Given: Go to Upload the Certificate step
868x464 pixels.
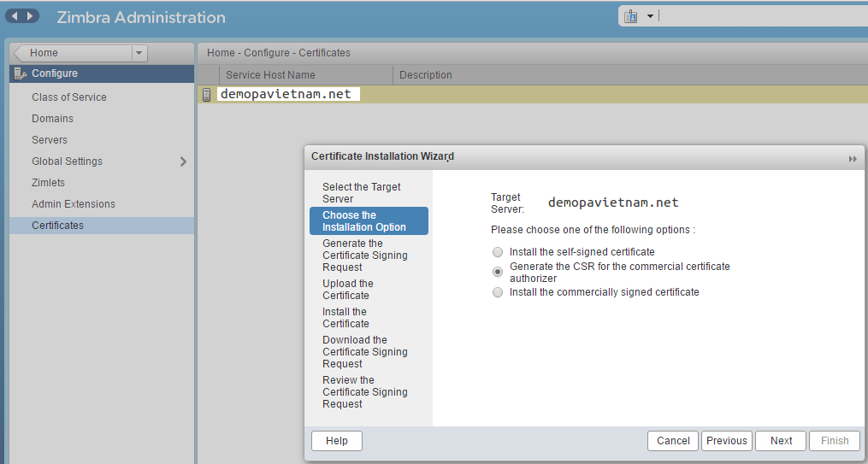Looking at the screenshot, I should tap(368, 290).
